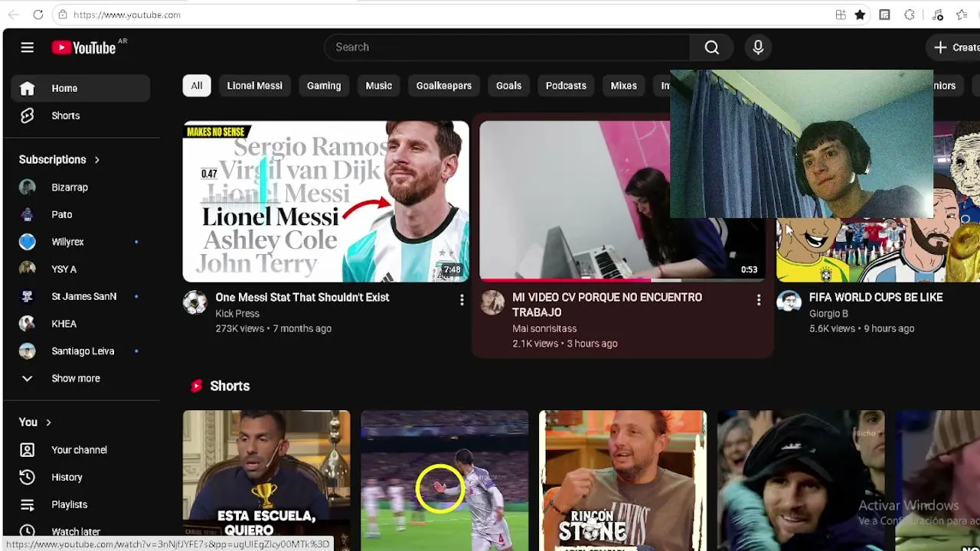Select the Mixes filter chip
This screenshot has width=980, height=551.
coord(624,86)
